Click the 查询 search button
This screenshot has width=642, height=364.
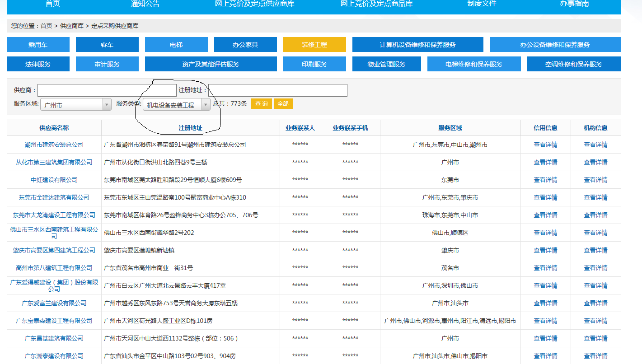pos(261,103)
